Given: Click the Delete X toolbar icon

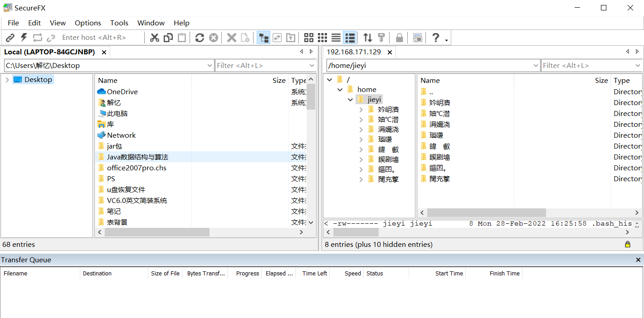Looking at the screenshot, I should [231, 38].
